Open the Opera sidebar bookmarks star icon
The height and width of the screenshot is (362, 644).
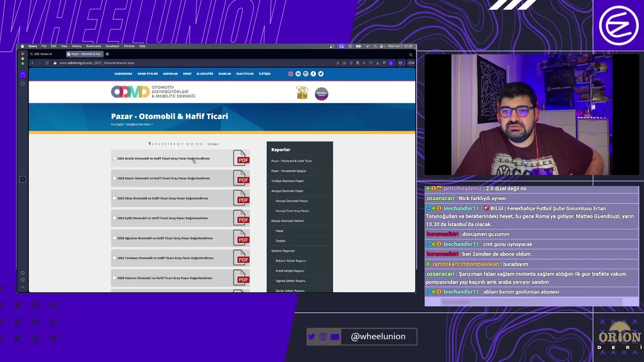pyautogui.click(x=22, y=83)
